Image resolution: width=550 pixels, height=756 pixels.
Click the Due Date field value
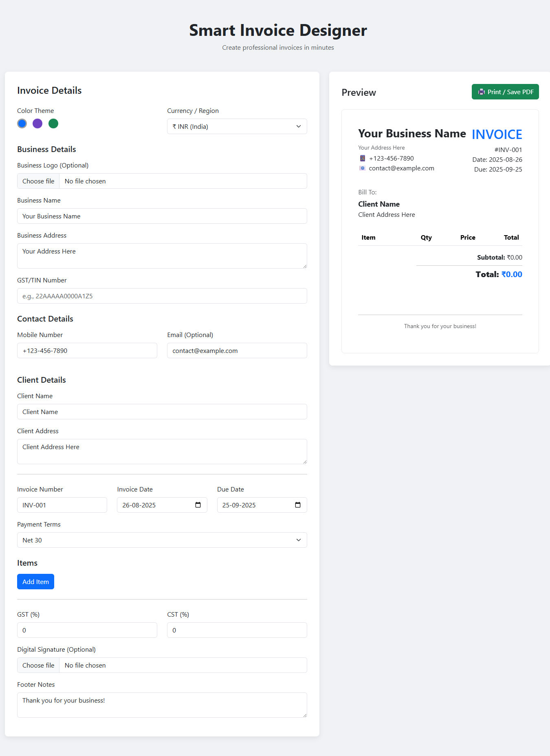click(x=239, y=505)
